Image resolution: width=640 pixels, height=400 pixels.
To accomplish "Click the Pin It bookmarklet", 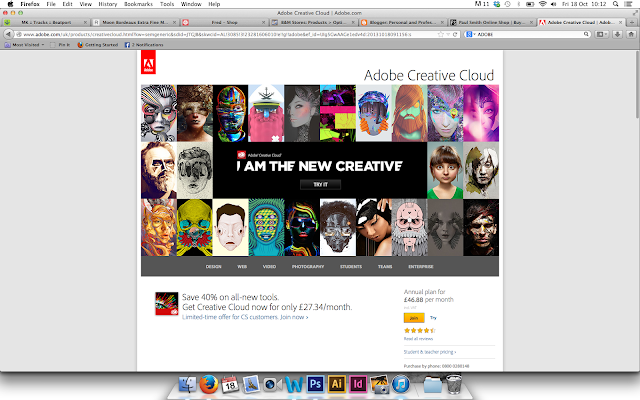I will point(60,44).
